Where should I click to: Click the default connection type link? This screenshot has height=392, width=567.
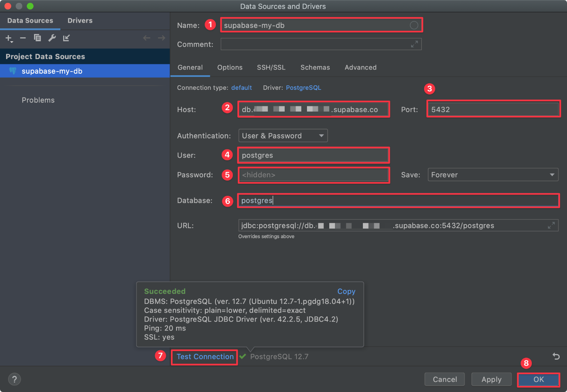241,88
